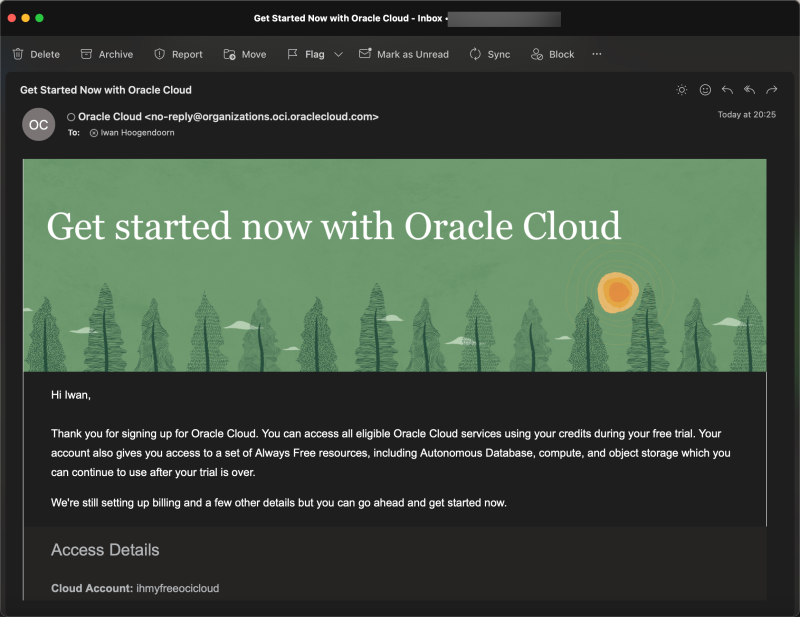The image size is (800, 617).
Task: Add a smiley reaction to the email
Action: point(705,90)
